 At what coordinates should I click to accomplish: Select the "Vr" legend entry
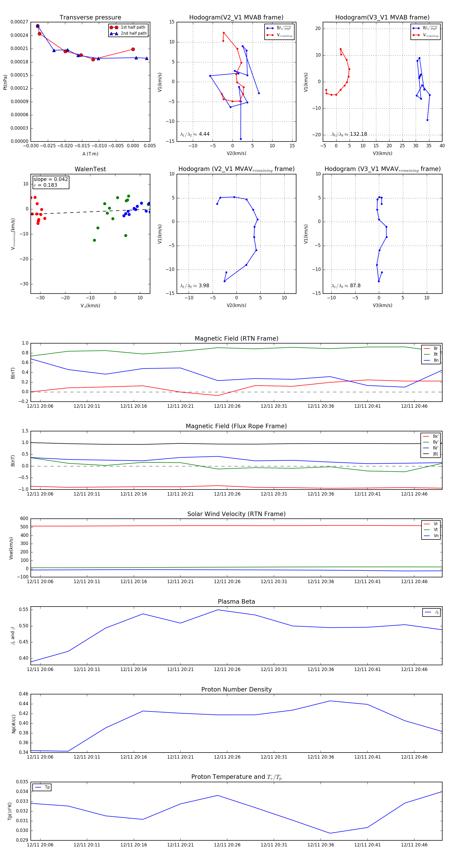click(x=431, y=524)
